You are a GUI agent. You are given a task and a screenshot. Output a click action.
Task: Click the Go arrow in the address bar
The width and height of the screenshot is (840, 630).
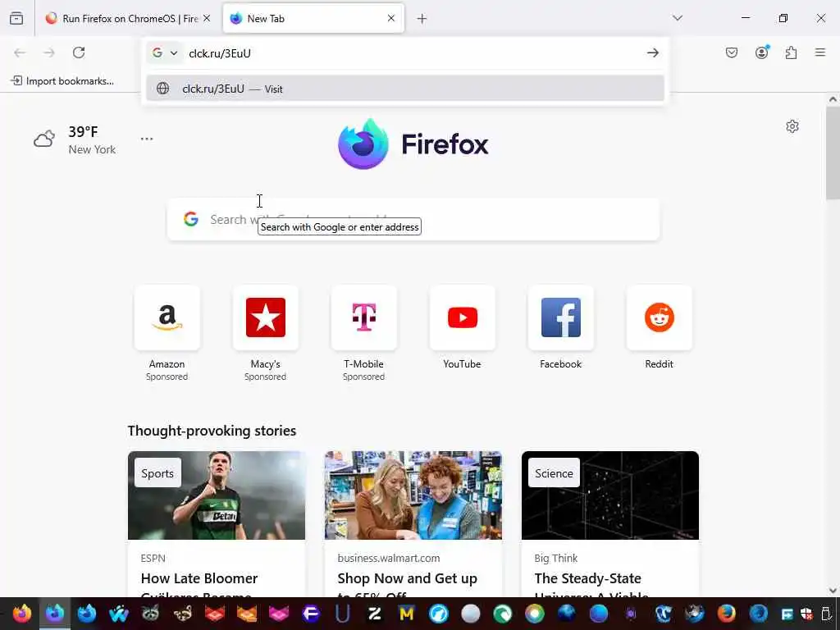[652, 52]
